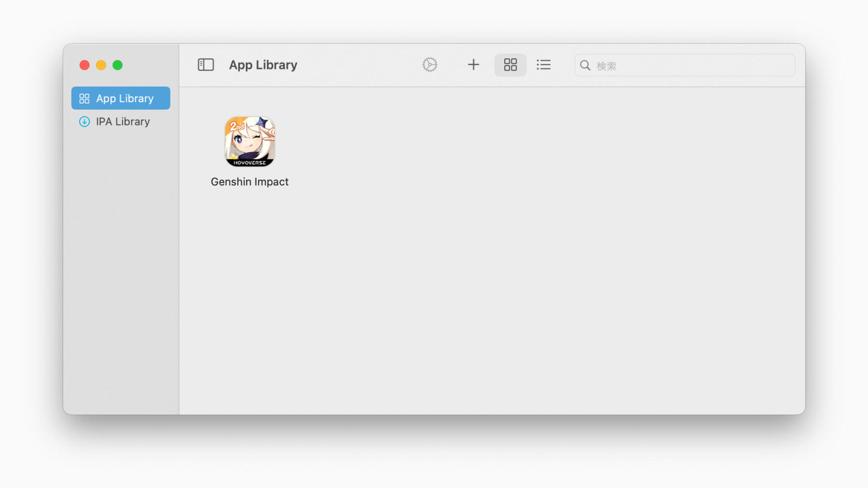Toggle the sidebar visibility icon
This screenshot has height=488, width=868.
(206, 65)
